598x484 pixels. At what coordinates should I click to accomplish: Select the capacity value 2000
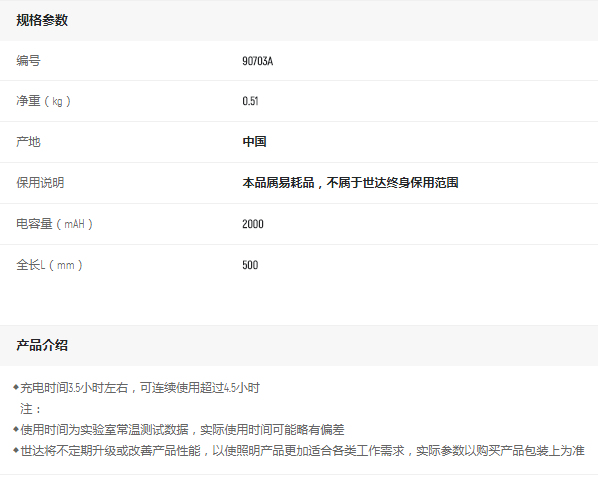coord(253,224)
